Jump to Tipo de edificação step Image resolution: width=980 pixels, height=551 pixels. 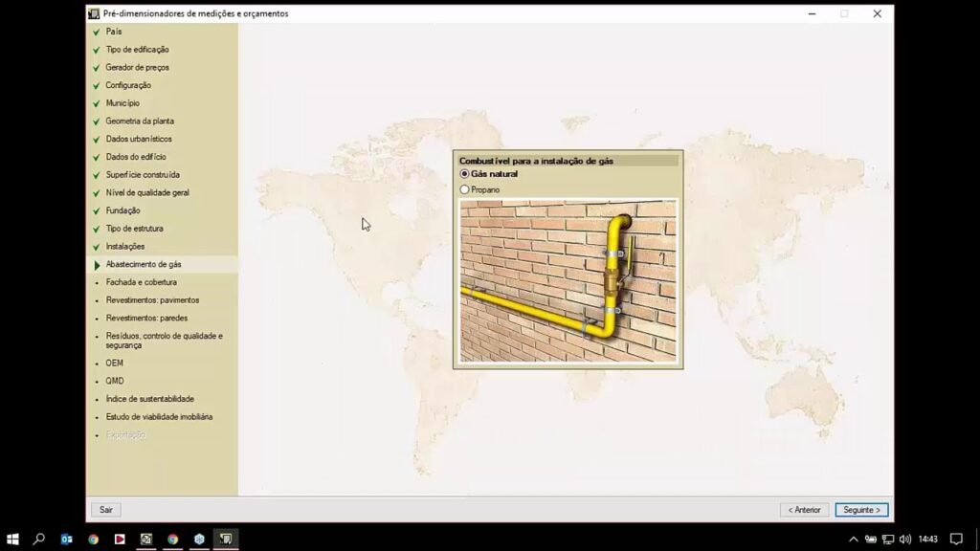click(x=137, y=50)
